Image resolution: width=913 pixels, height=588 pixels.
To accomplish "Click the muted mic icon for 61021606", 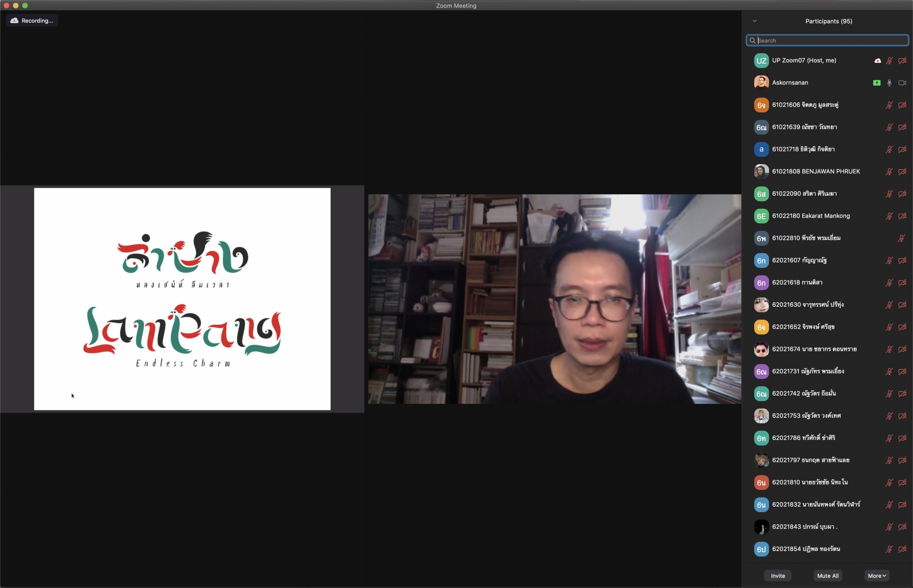I will tap(889, 105).
